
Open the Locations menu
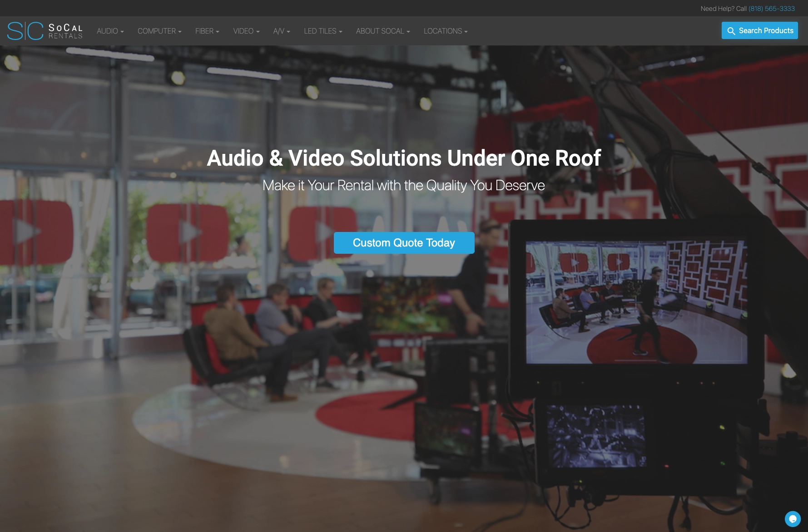click(445, 31)
